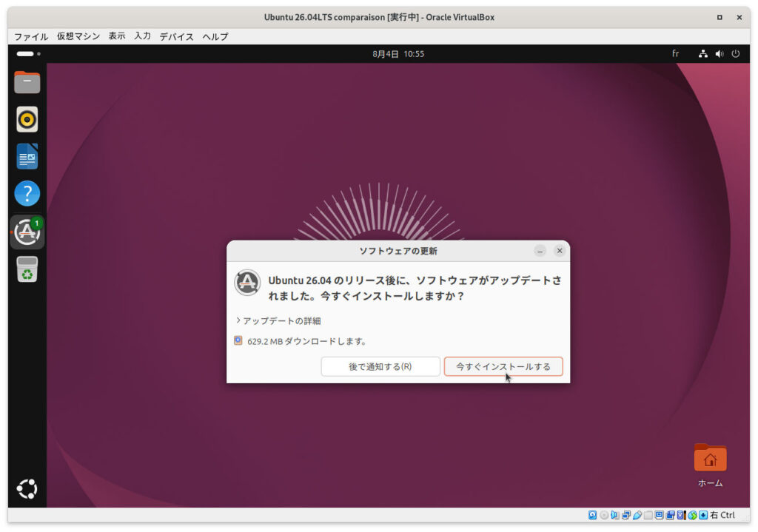Open the デバイス menu
Screen dimensions: 758x532
176,36
